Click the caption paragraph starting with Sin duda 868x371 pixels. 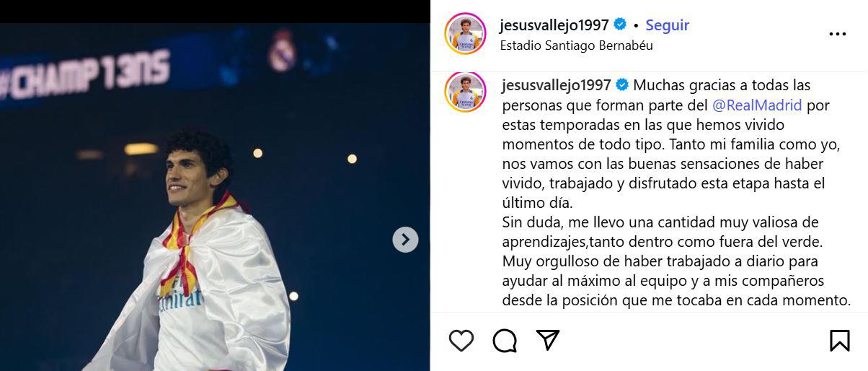click(676, 261)
